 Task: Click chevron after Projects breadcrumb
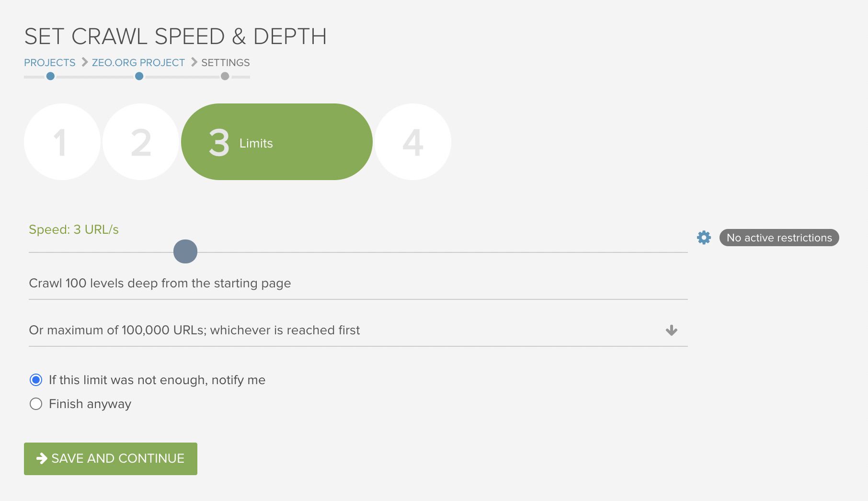point(84,62)
